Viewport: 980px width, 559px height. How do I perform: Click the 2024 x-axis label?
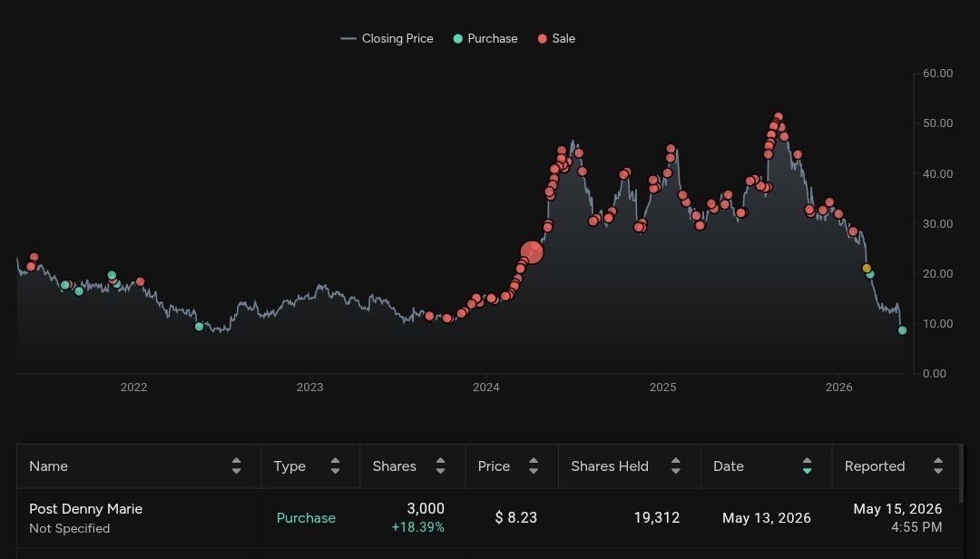(x=485, y=387)
